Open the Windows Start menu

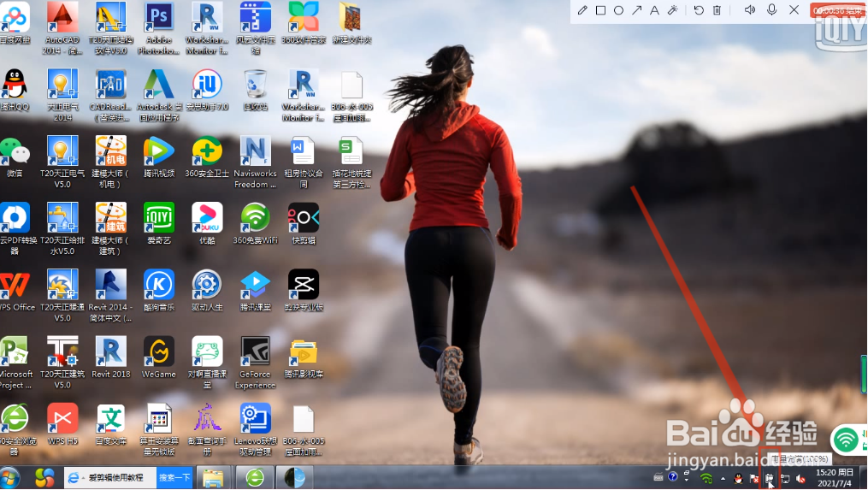(10, 477)
